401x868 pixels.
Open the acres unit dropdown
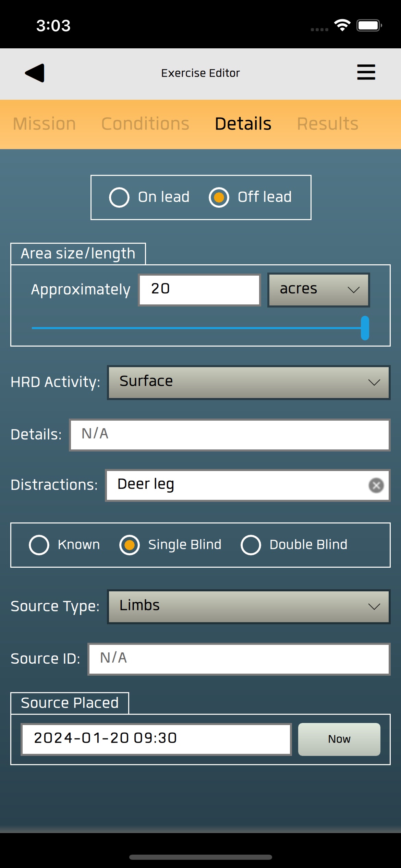click(318, 290)
